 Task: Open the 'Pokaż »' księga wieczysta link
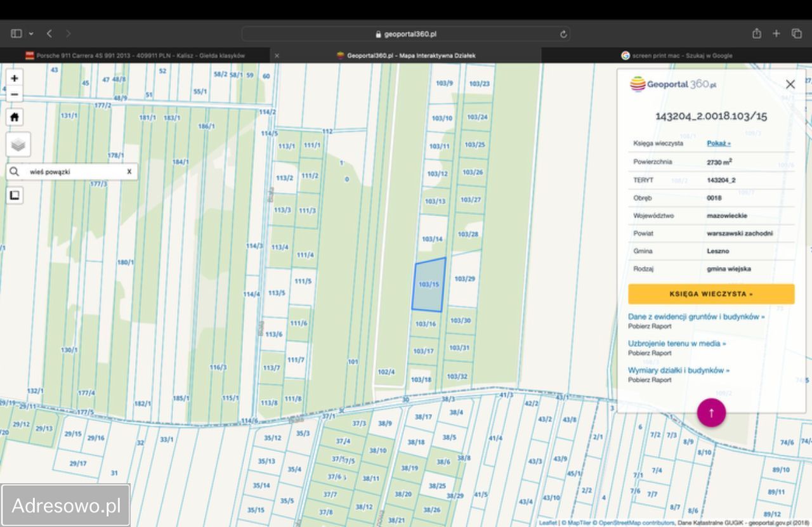tap(719, 143)
